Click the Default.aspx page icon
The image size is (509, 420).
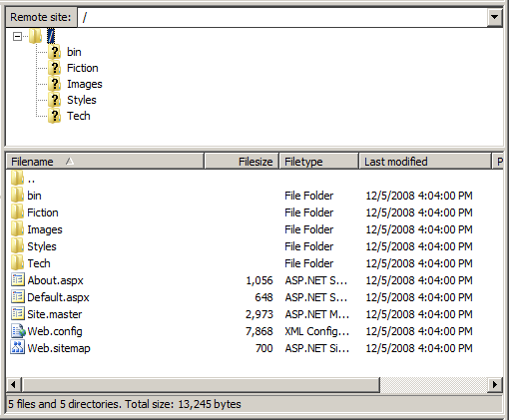[18, 297]
